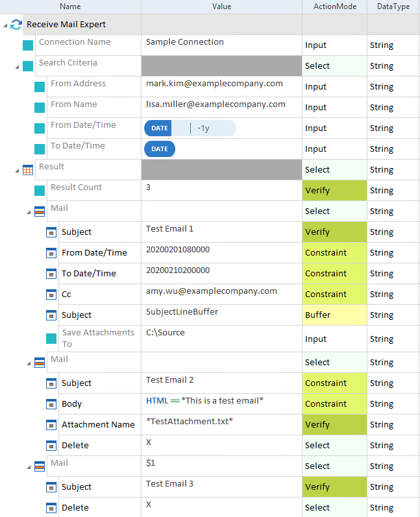Click the DATE pill in From Date/Time row

tap(160, 128)
